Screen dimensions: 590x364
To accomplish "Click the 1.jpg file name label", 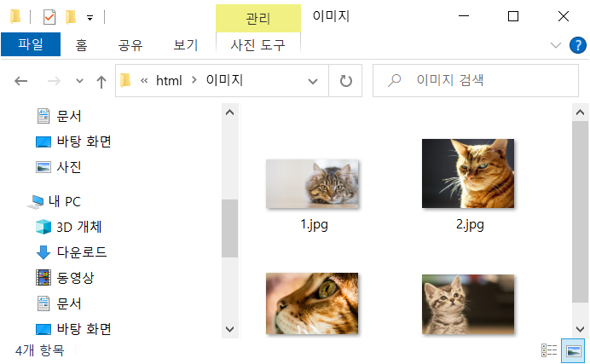I will tap(315, 225).
